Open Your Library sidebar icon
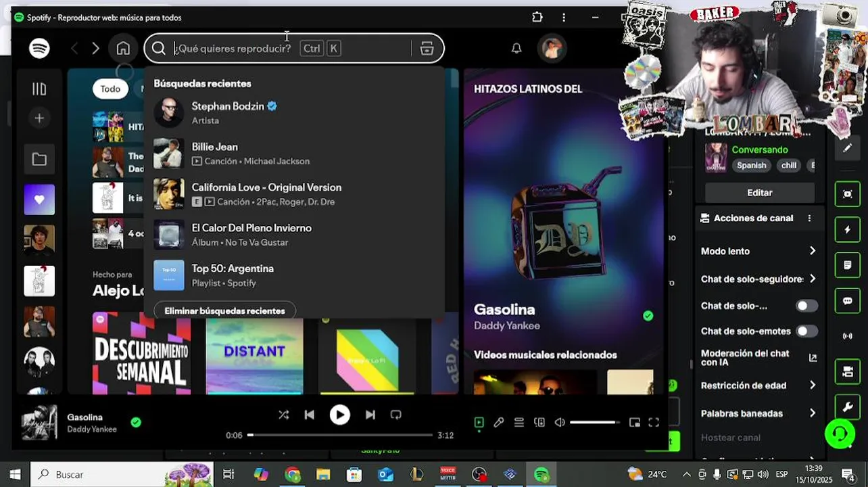 click(x=39, y=89)
